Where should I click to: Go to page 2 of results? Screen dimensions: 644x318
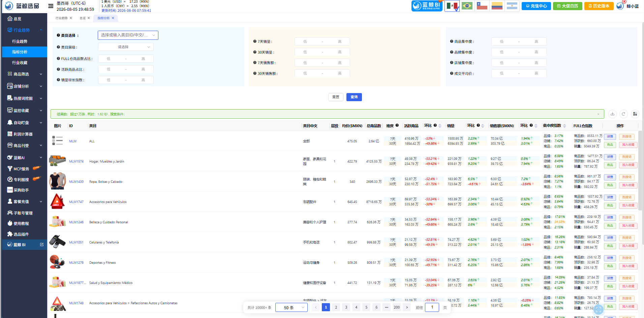[336, 307]
